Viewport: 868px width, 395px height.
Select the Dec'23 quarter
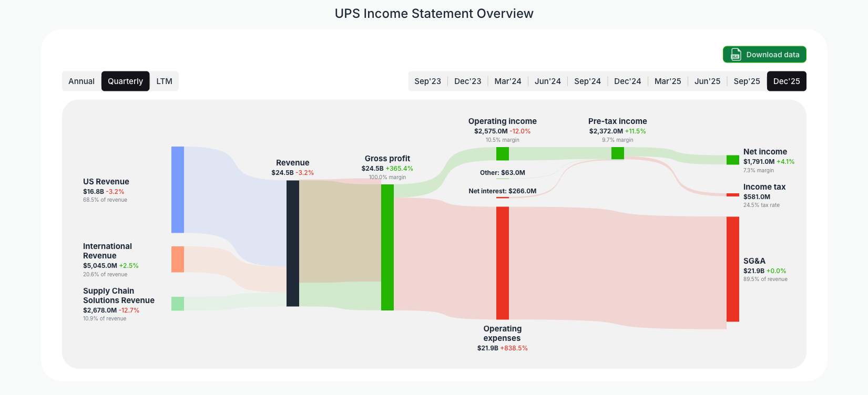pos(467,81)
